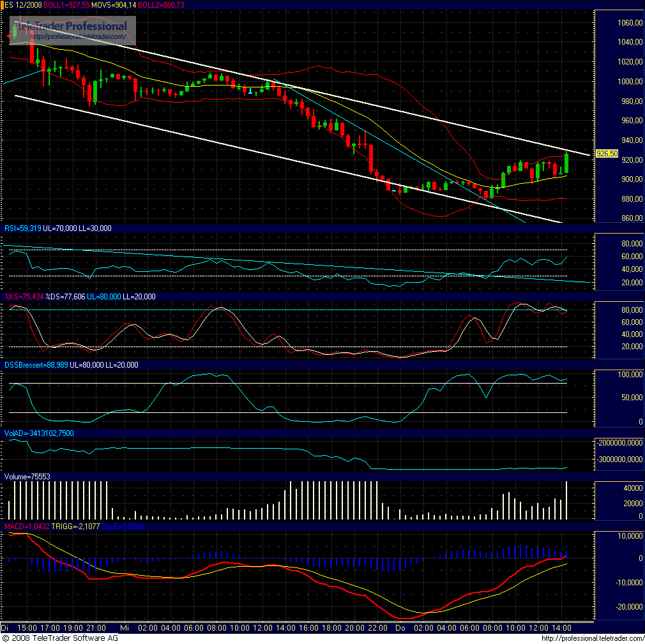Viewport: 645px width, 644px height.
Task: Select the MOVS=904,14 legend value
Action: tap(114, 5)
